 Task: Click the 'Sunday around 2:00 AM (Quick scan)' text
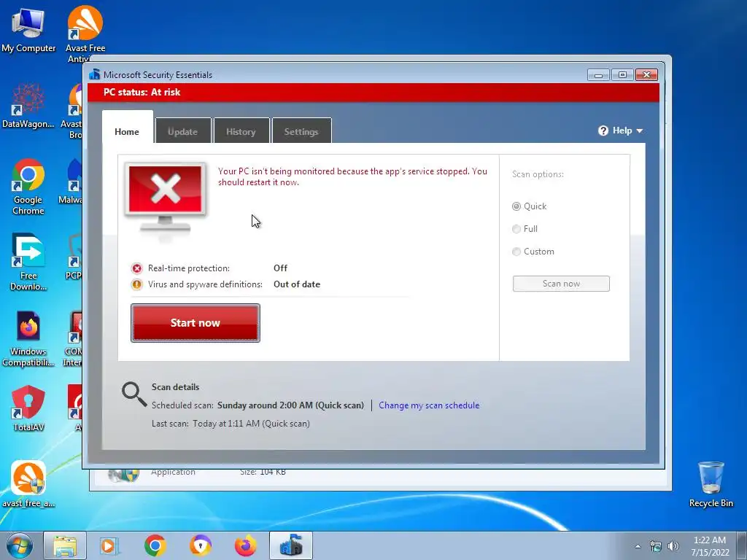(x=290, y=405)
